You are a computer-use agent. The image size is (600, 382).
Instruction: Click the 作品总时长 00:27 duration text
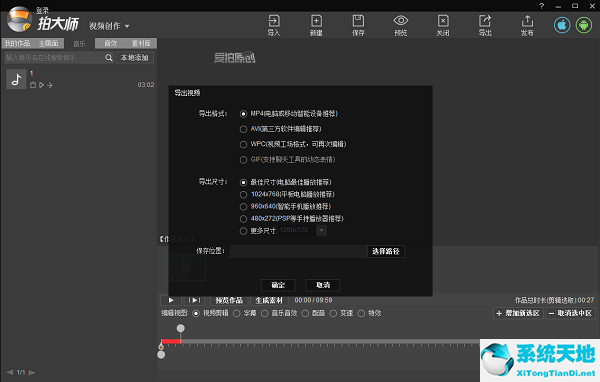point(554,300)
